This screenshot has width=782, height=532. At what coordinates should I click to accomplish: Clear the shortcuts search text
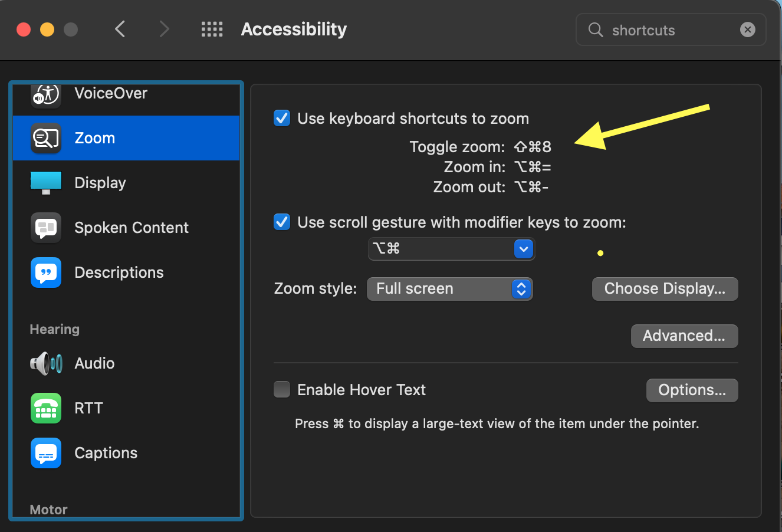pyautogui.click(x=748, y=29)
